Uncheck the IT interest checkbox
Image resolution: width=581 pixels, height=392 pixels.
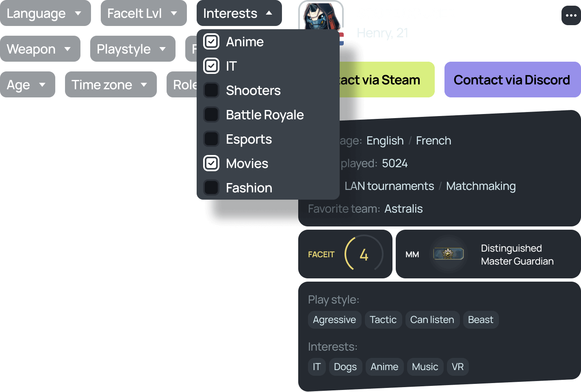pyautogui.click(x=211, y=66)
